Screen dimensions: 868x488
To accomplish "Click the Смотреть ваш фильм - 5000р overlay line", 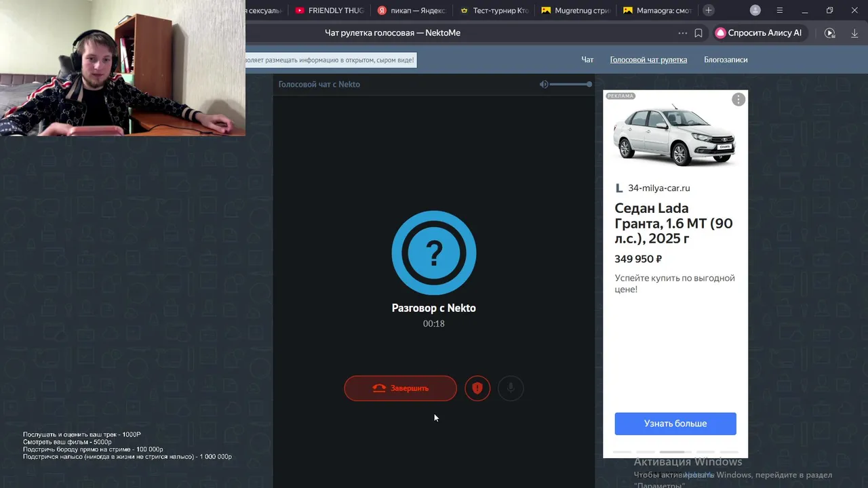I will (x=67, y=442).
